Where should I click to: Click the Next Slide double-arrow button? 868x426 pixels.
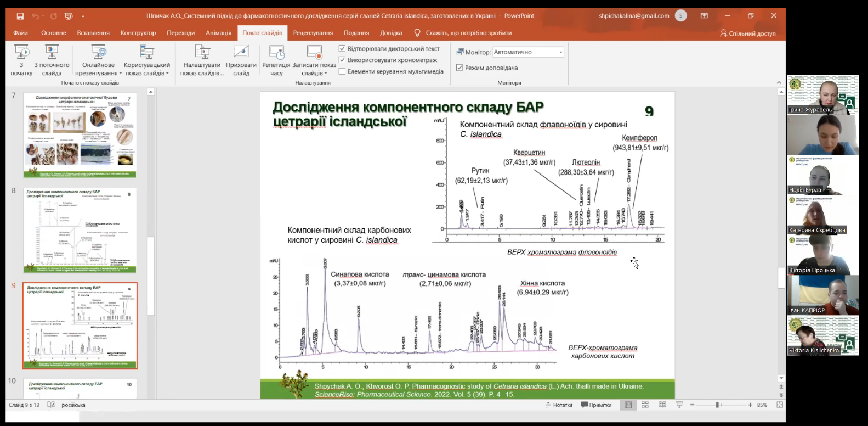[x=781, y=395]
